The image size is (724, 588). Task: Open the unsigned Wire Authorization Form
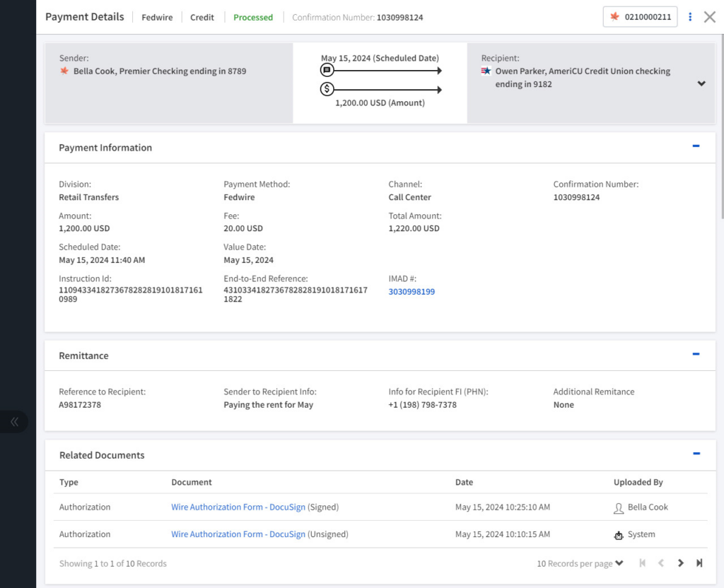click(238, 535)
